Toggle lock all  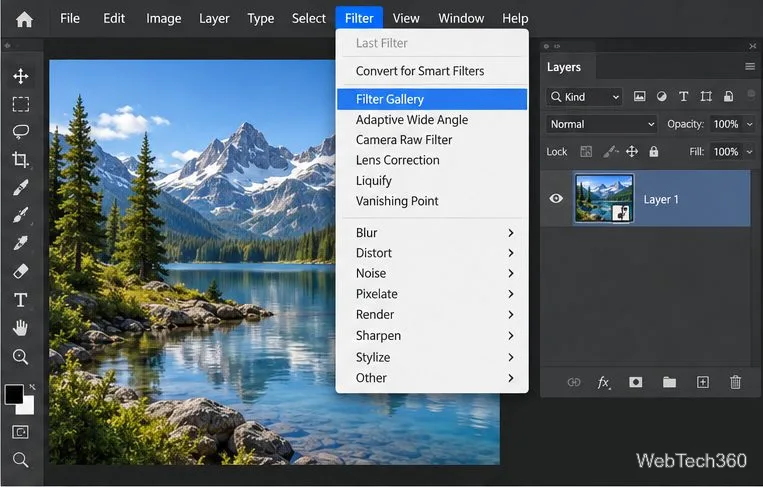[654, 152]
